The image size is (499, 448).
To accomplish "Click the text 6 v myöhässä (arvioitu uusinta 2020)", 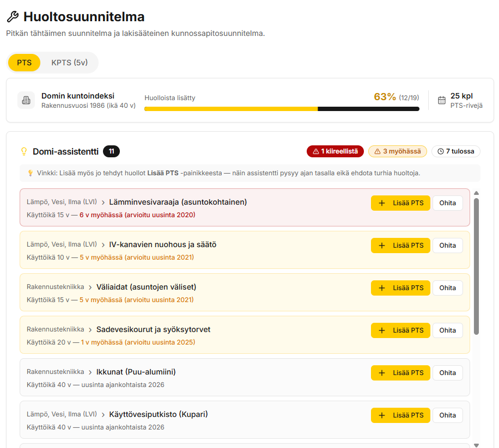I will click(x=137, y=215).
